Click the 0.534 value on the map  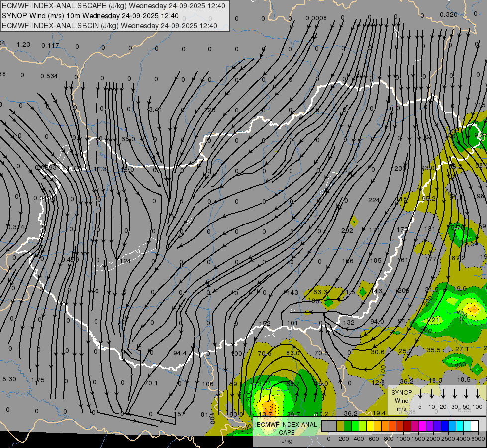49,76
